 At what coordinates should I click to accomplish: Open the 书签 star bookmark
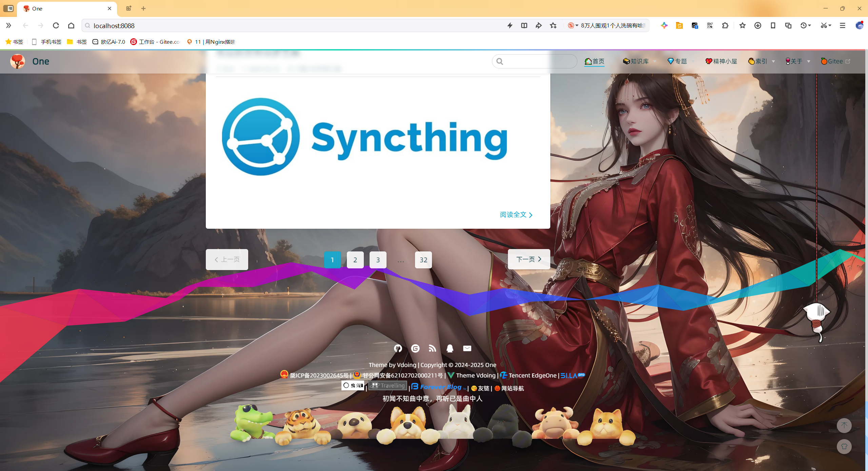14,42
